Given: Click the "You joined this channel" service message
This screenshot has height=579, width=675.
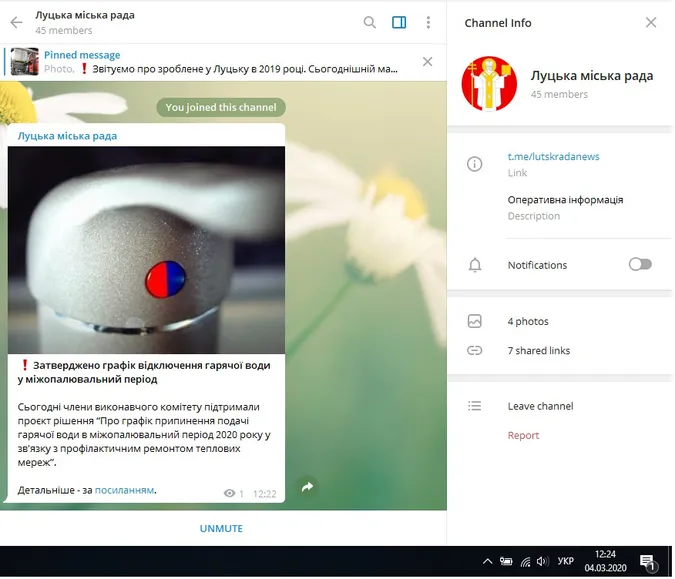Looking at the screenshot, I should [221, 107].
